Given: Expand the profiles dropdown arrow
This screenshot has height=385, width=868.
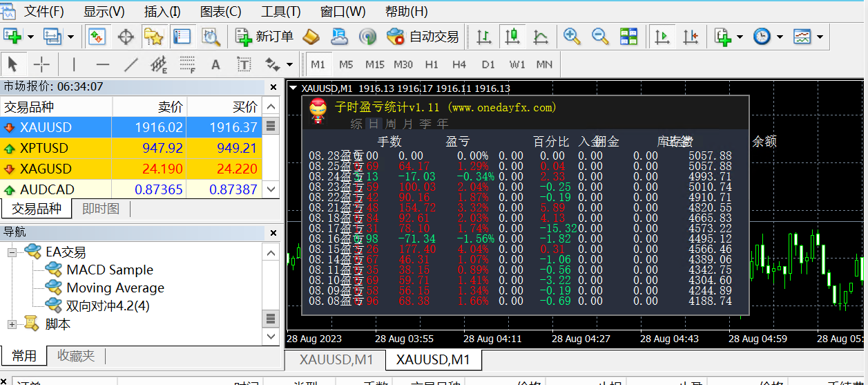Looking at the screenshot, I should tap(70, 37).
